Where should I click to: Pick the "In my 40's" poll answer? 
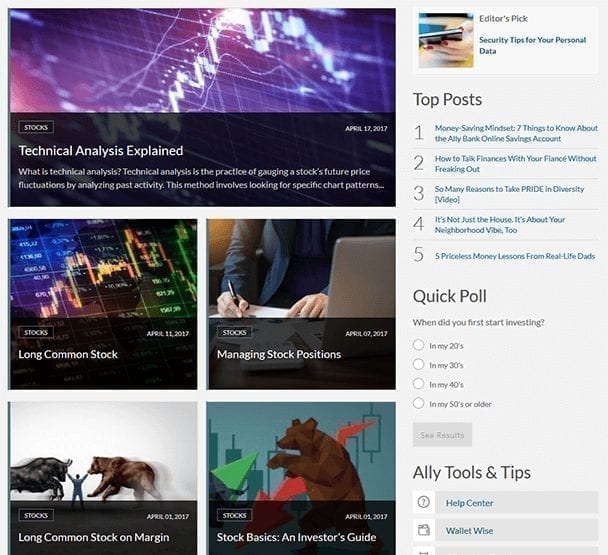pyautogui.click(x=418, y=384)
